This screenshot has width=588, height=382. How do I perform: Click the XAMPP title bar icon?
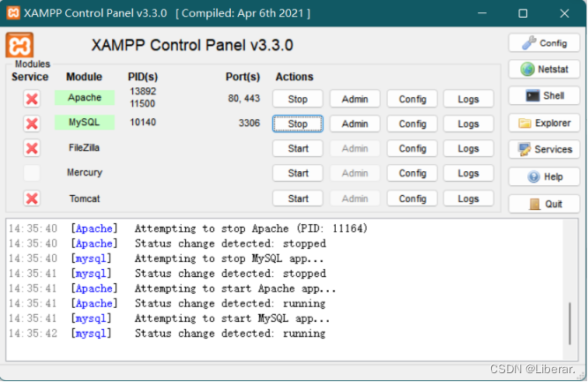13,13
